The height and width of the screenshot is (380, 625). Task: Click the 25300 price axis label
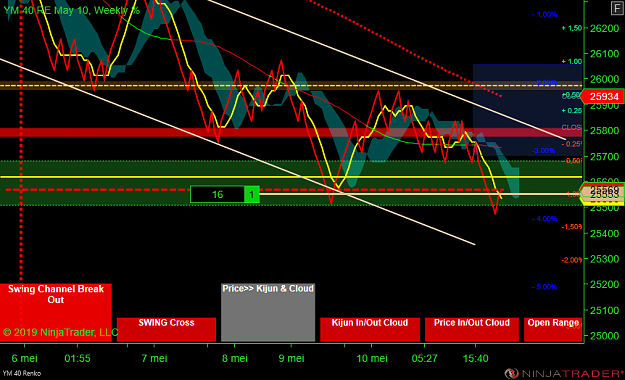click(604, 259)
